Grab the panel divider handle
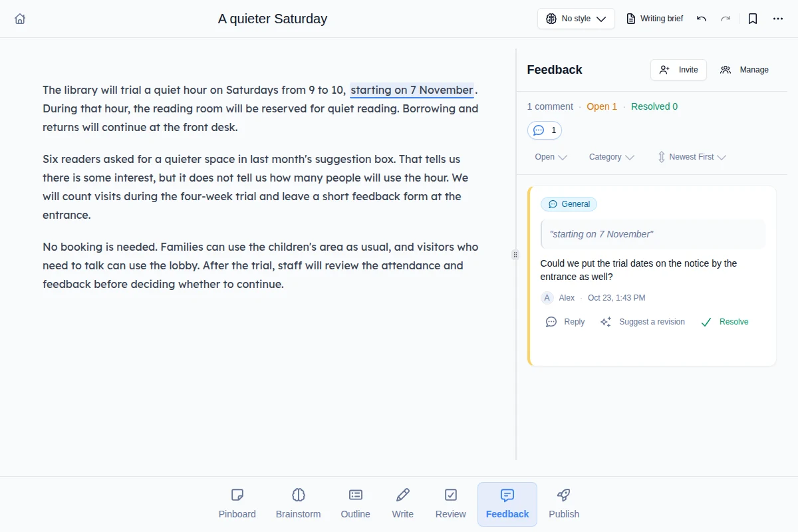The width and height of the screenshot is (798, 532). pos(515,255)
